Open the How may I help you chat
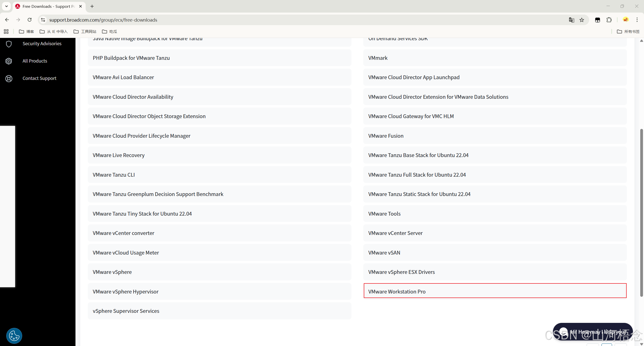The width and height of the screenshot is (644, 346). (x=592, y=332)
